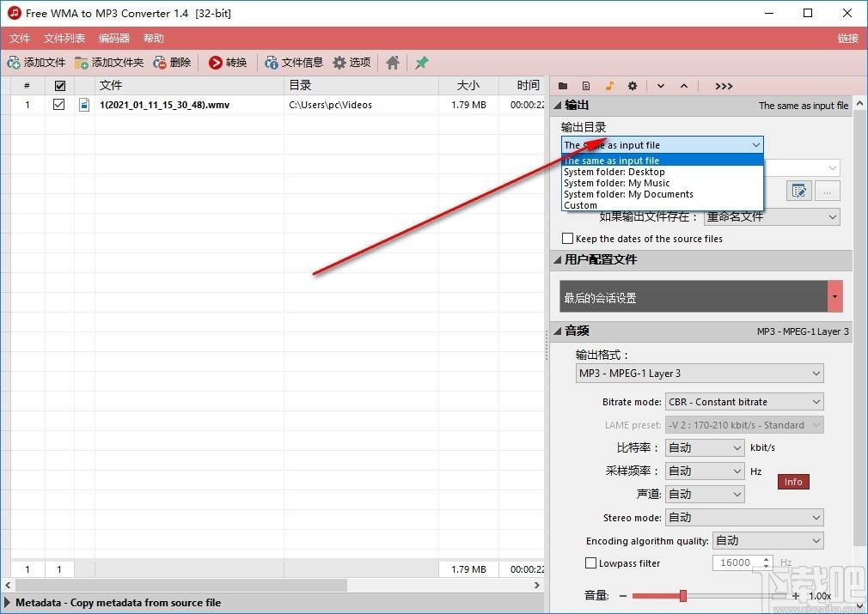Open the if-output-file-exists dropdown
The image size is (868, 614).
(x=772, y=217)
